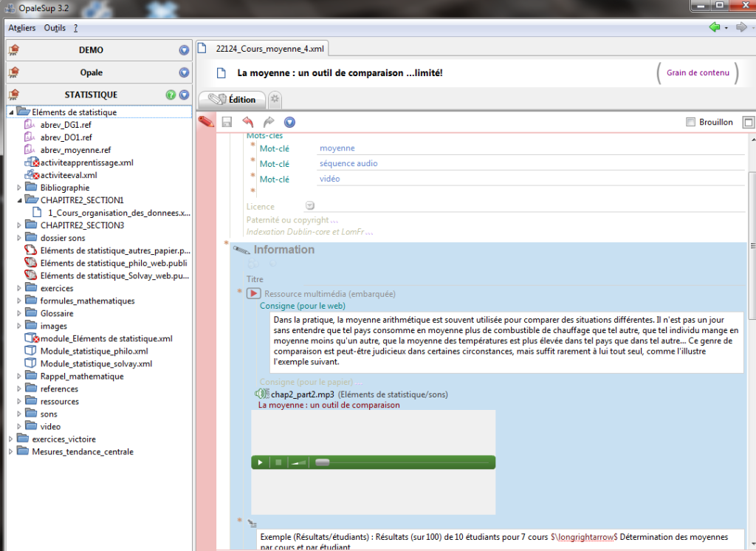
Task: Click the embedded multimedia resource play icon
Action: (x=254, y=293)
